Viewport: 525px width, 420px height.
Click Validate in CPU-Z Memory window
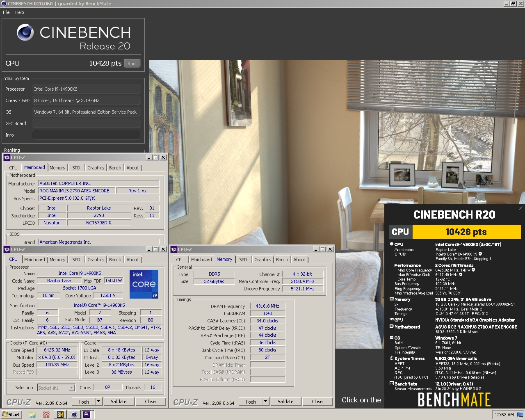[x=285, y=402]
